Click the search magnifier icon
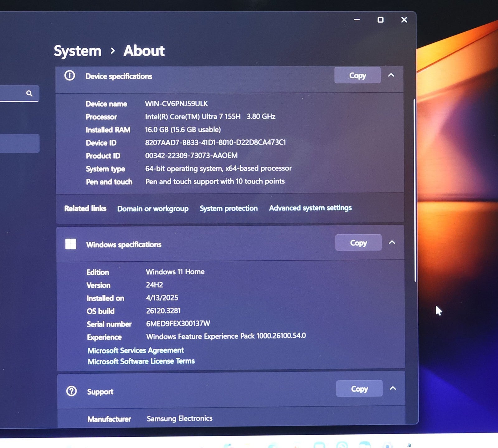This screenshot has width=498, height=448. point(29,93)
